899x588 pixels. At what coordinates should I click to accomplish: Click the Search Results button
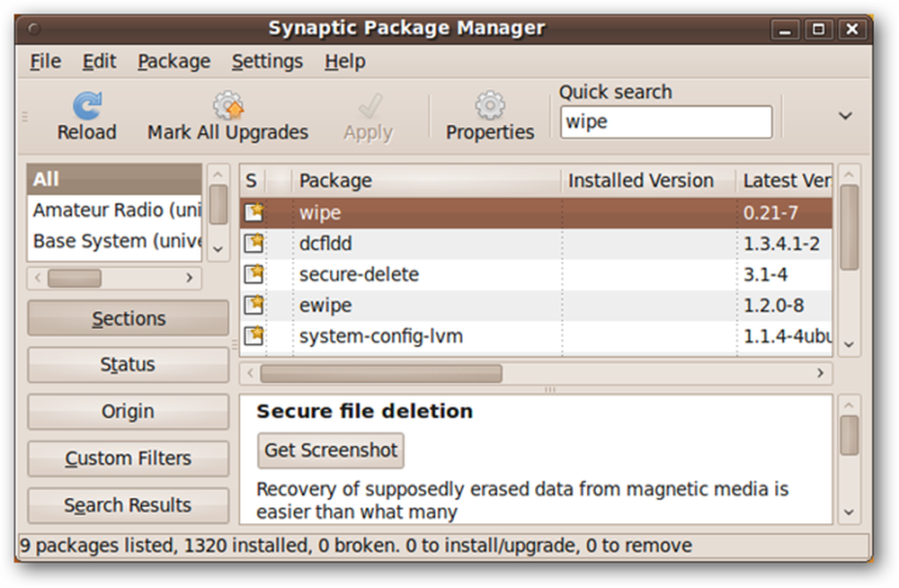[x=128, y=505]
